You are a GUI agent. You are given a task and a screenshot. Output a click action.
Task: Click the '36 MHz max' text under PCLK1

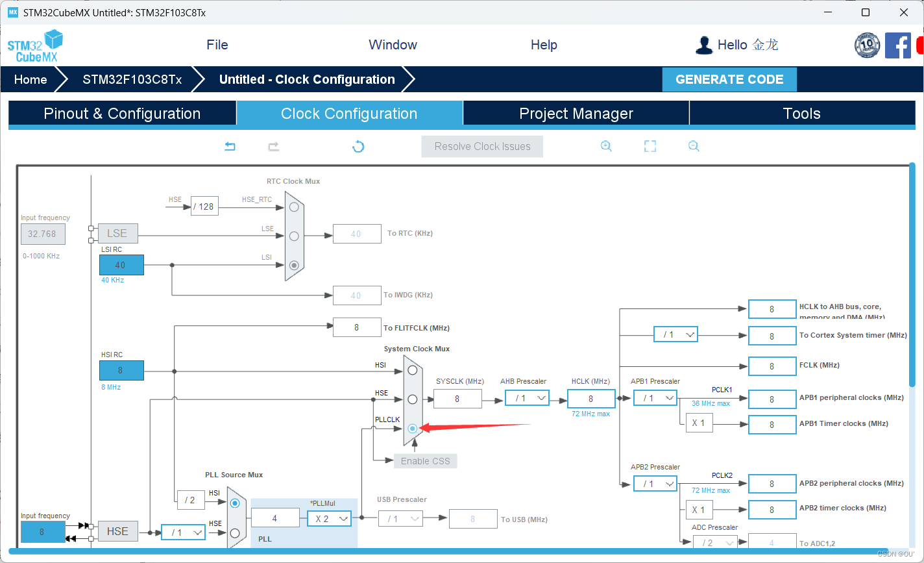coord(711,403)
